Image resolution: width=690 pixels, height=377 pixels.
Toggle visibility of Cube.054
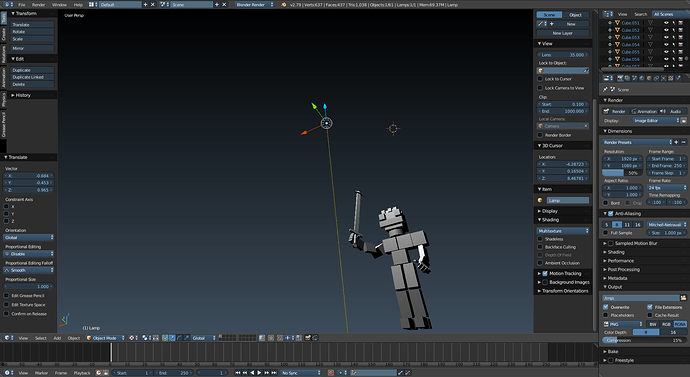[x=666, y=44]
